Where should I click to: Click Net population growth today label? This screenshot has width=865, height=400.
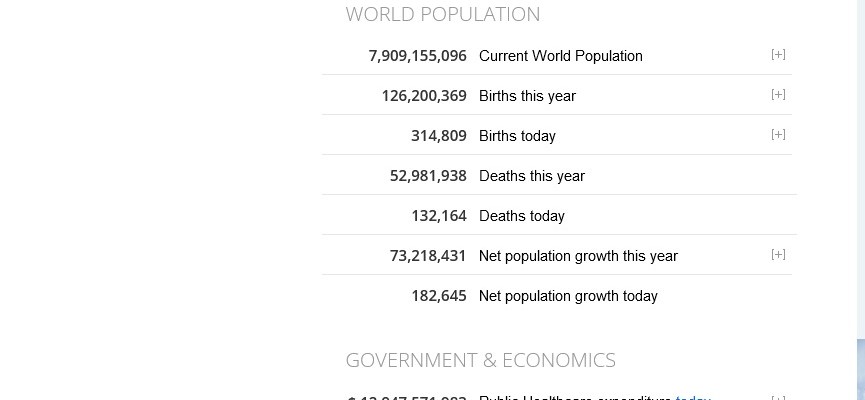coord(568,296)
